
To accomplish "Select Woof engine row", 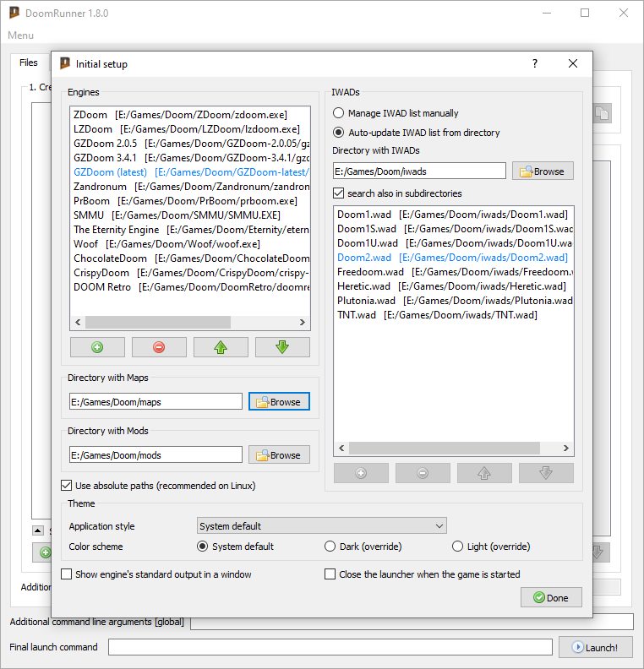I will (x=190, y=244).
